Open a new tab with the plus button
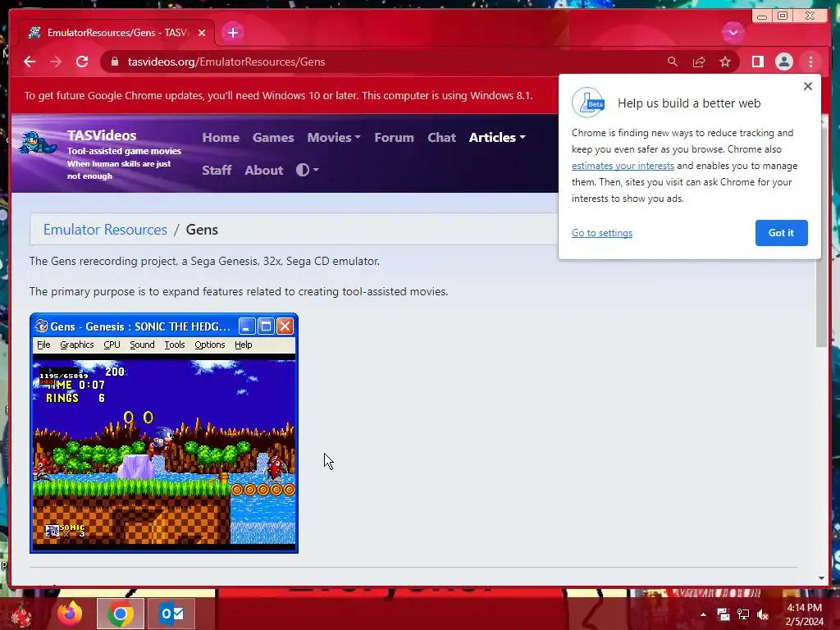840x630 pixels. click(x=232, y=33)
